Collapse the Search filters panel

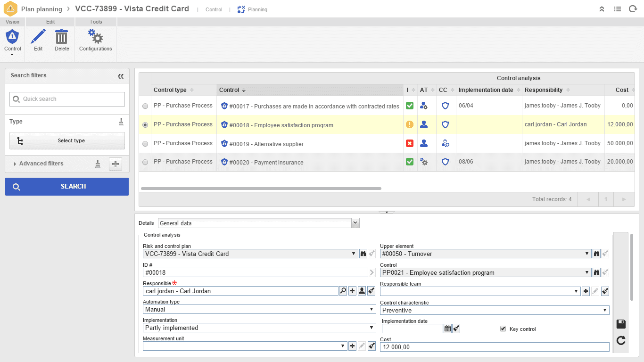(121, 76)
